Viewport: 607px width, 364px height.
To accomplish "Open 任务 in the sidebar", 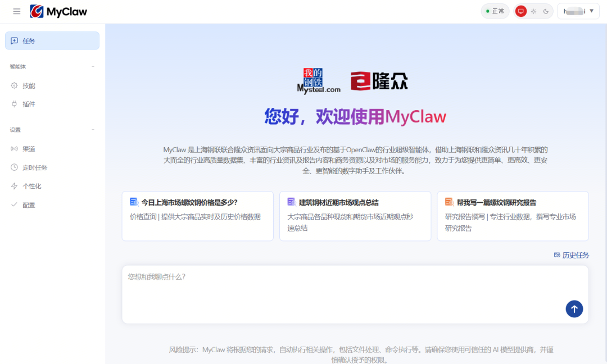I will 52,40.
